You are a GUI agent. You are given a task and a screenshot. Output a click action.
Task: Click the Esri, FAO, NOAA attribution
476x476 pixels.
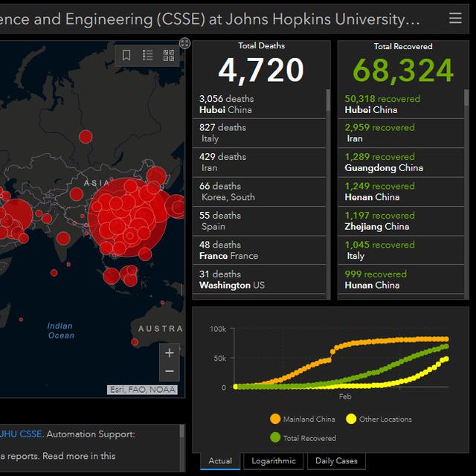[142, 390]
